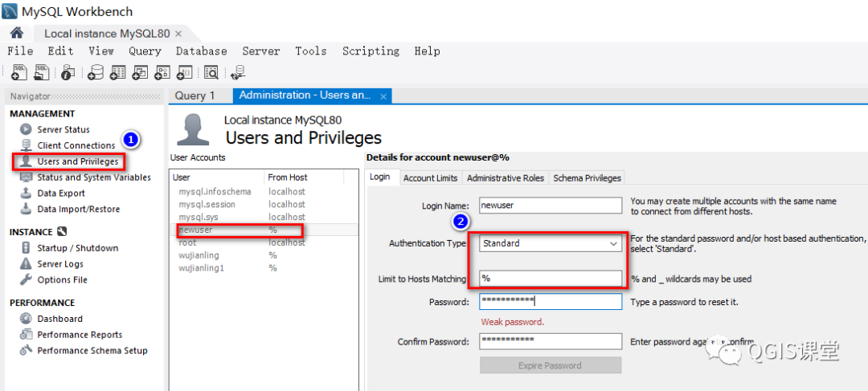Viewport: 868px width, 391px height.
Task: Open the Query menu
Action: tap(145, 51)
